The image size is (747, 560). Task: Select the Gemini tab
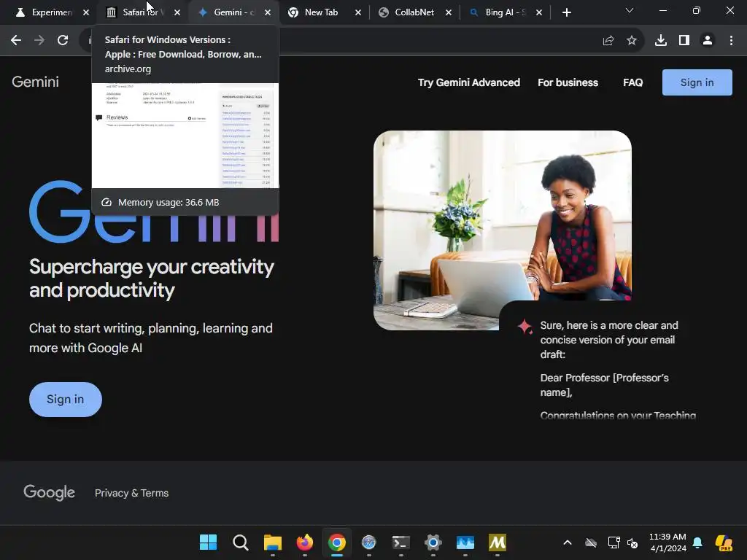233,12
